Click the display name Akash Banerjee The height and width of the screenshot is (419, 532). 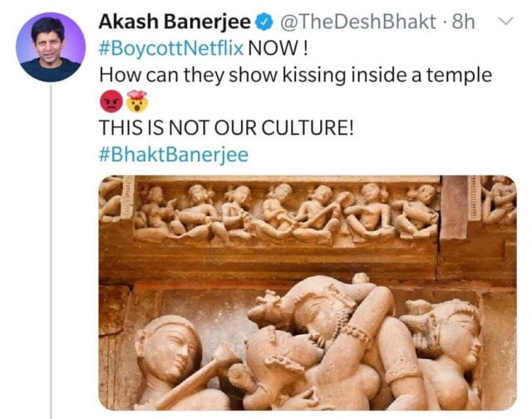175,22
